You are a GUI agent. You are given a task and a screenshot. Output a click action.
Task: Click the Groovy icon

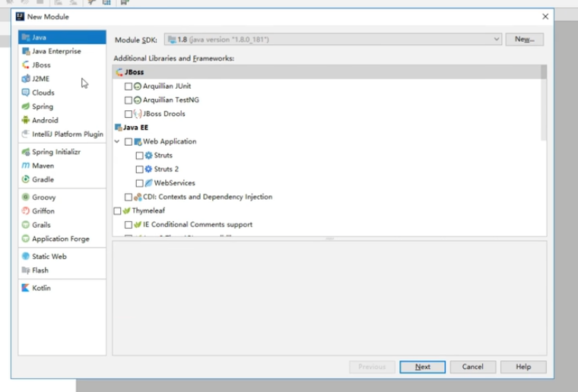click(x=25, y=198)
